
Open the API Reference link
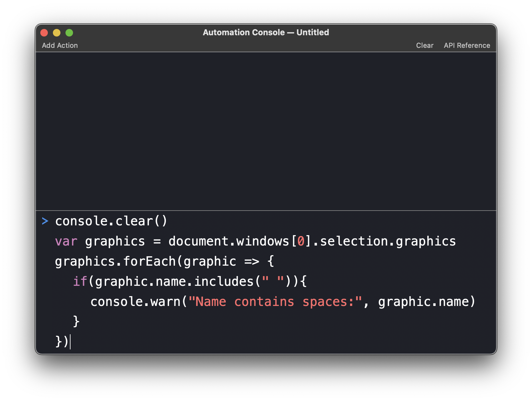(467, 45)
